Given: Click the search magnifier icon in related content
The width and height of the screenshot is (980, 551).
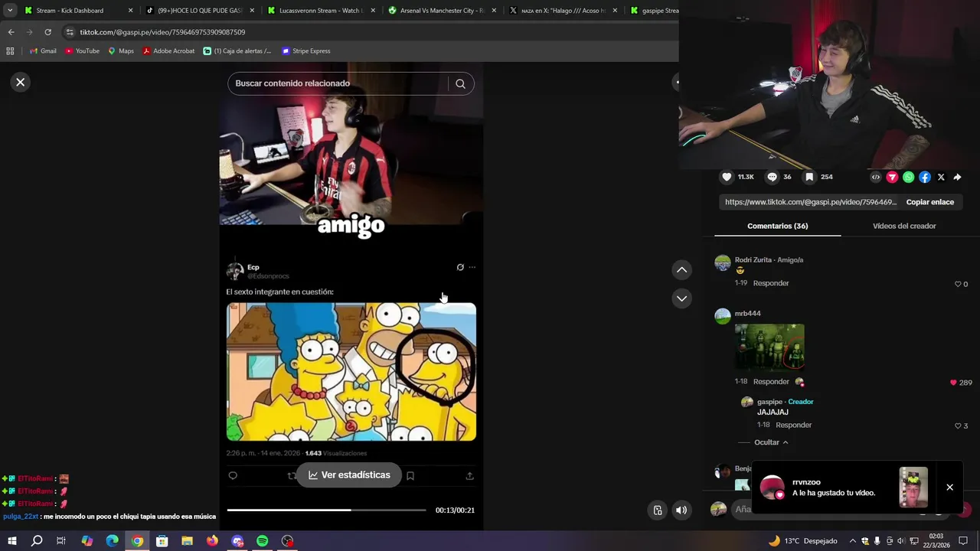Looking at the screenshot, I should pos(460,83).
